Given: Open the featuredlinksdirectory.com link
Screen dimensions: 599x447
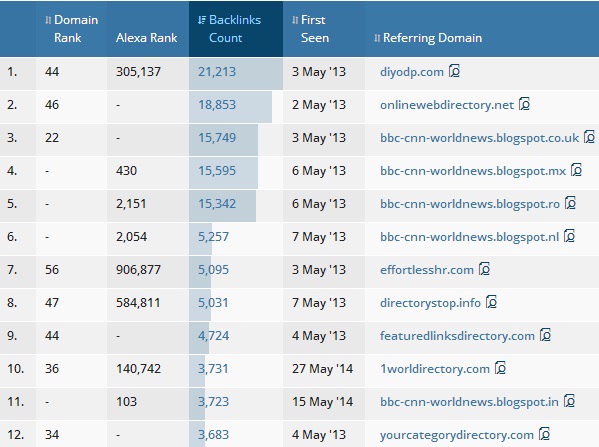Looking at the screenshot, I should (458, 336).
